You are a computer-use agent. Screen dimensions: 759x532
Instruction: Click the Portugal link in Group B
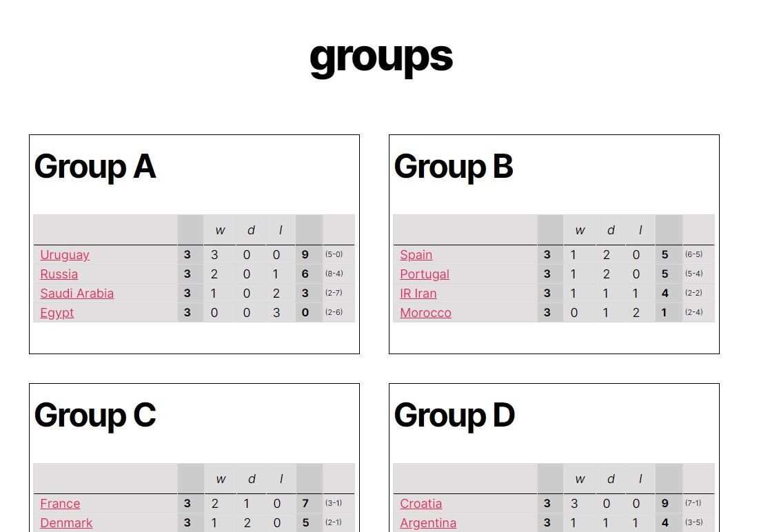coord(425,274)
